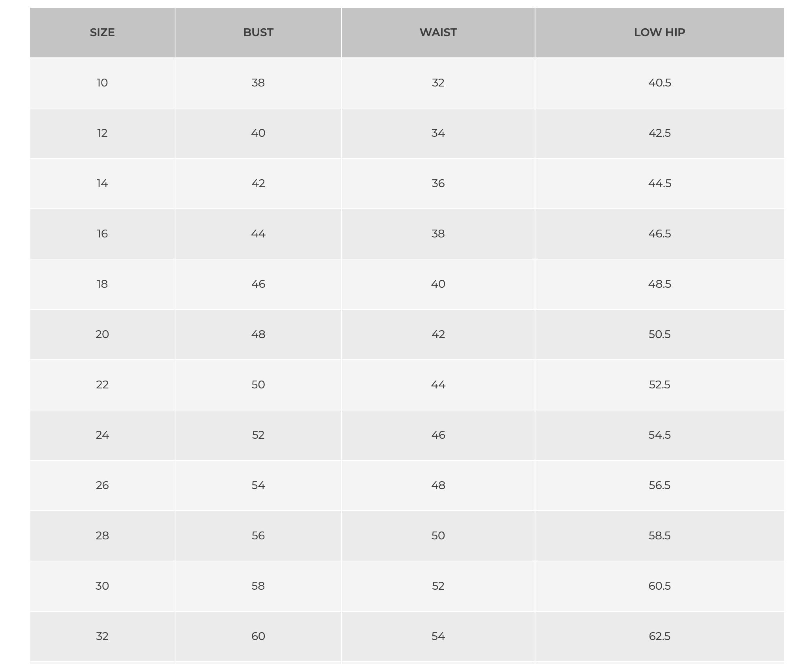Select the size 10 cell
The height and width of the screenshot is (664, 812).
[102, 83]
